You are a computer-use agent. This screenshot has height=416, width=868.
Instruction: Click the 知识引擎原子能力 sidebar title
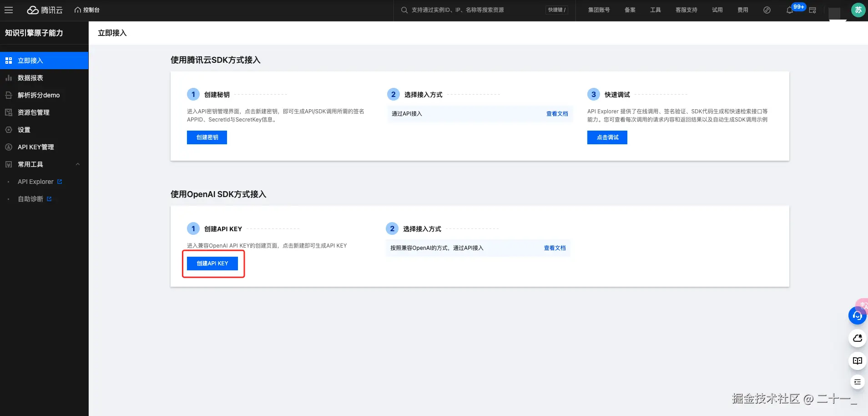point(34,33)
